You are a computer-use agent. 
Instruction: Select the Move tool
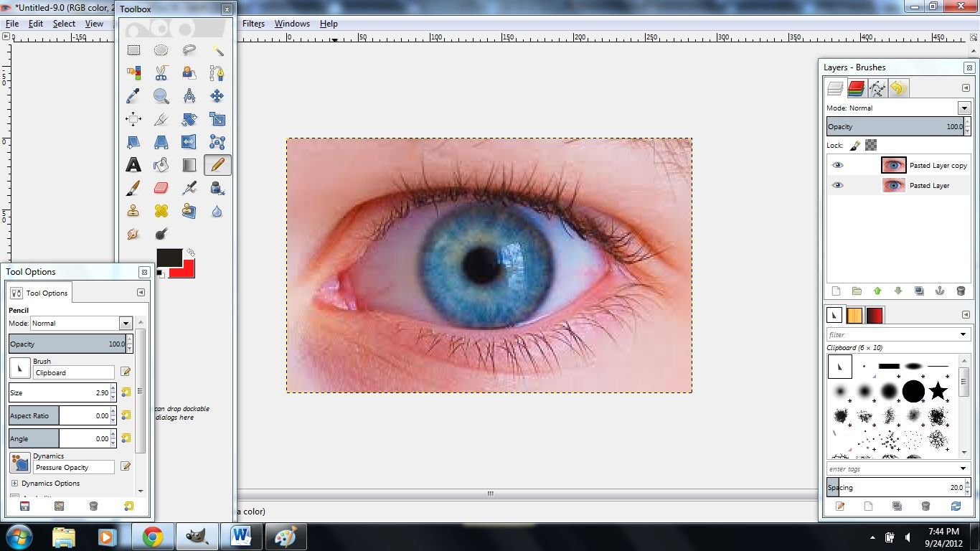tap(217, 96)
